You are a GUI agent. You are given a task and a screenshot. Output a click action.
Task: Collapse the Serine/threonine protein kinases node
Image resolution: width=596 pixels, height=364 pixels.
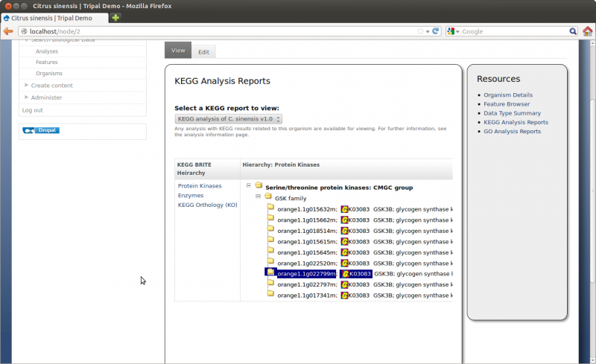point(249,185)
